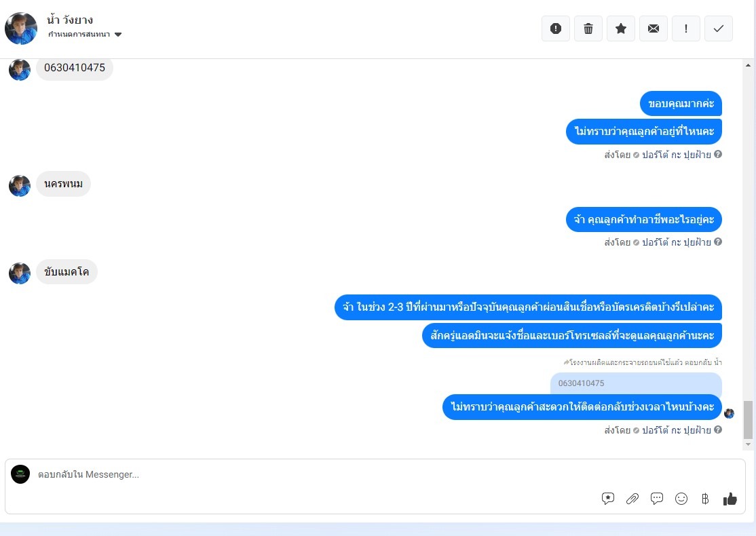The height and width of the screenshot is (536, 756).
Task: Send a thumbs up like
Action: (730, 499)
